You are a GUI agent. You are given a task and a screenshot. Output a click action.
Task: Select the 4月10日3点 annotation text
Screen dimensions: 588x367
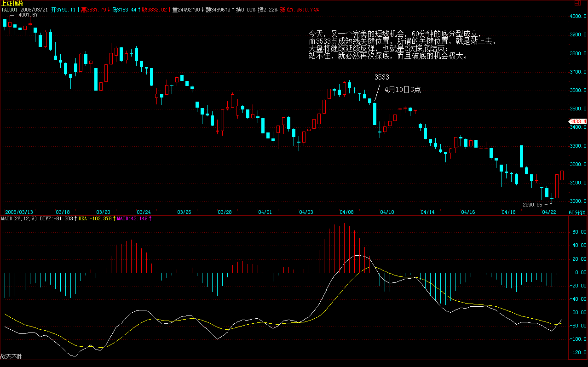403,90
